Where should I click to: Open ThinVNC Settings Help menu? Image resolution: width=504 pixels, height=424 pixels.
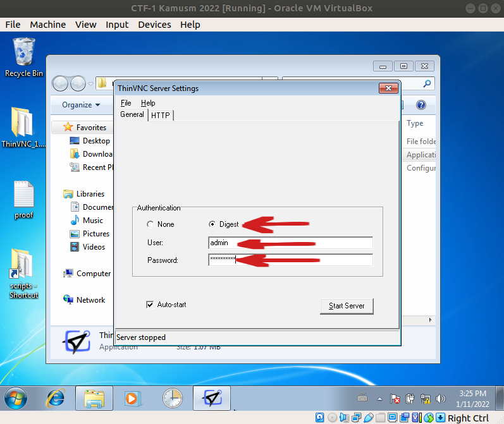pyautogui.click(x=148, y=103)
